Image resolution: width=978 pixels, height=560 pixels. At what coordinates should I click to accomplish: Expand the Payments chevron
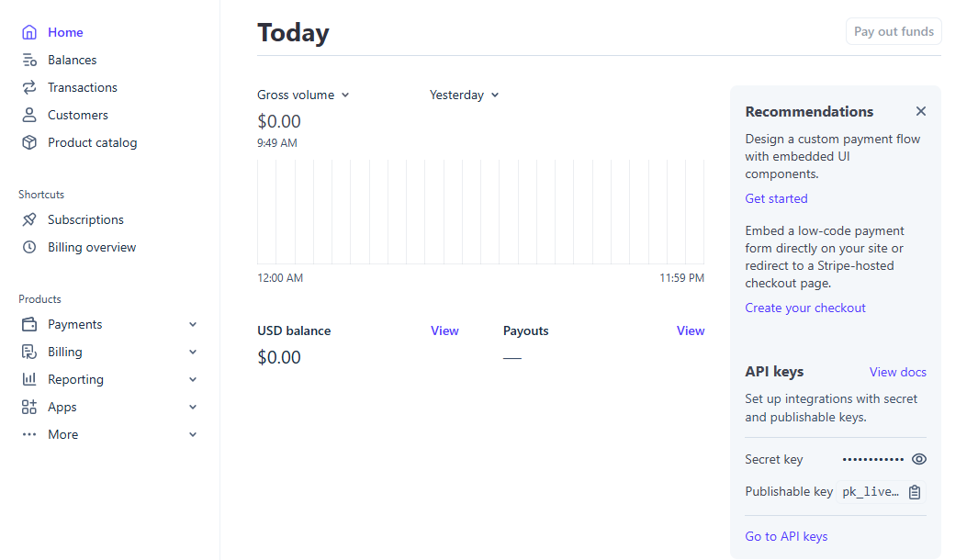[x=193, y=324]
